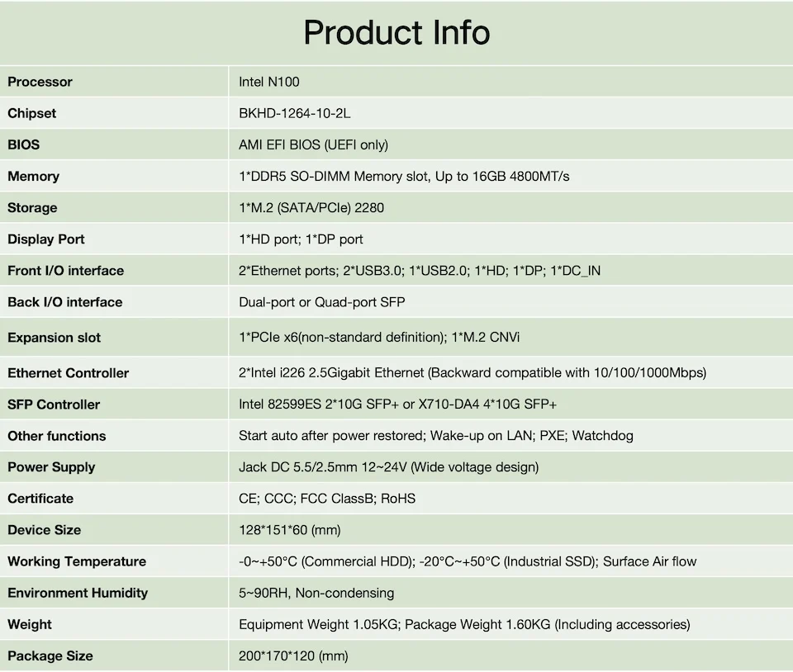Click the DDR5 SO-DIMM memory description
Image resolution: width=793 pixels, height=672 pixels.
[x=404, y=176]
